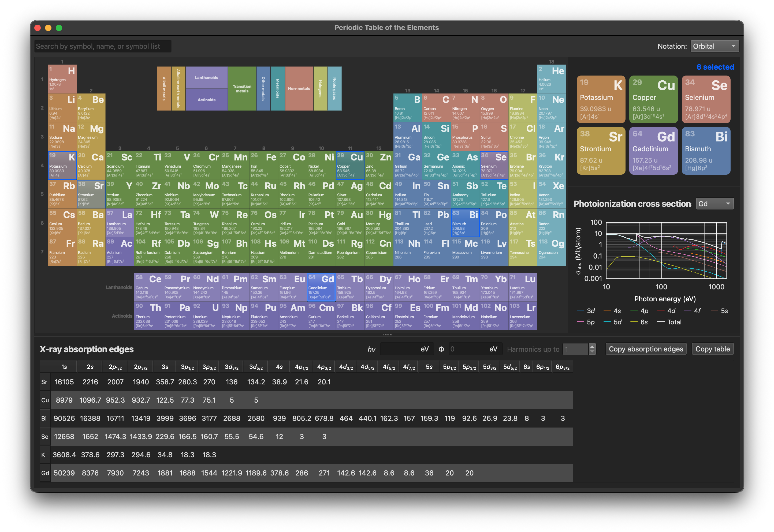Select the Carbon element tile
Image resolution: width=774 pixels, height=532 pixels.
coord(436,108)
